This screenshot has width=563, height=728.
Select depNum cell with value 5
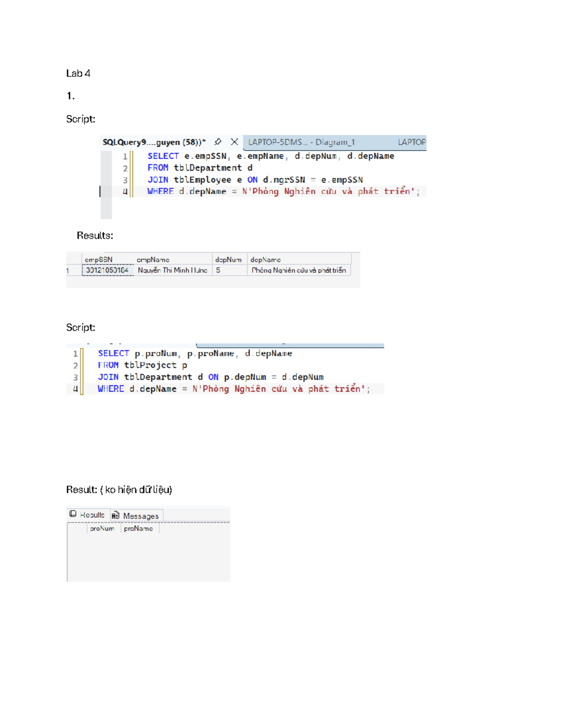click(x=230, y=270)
